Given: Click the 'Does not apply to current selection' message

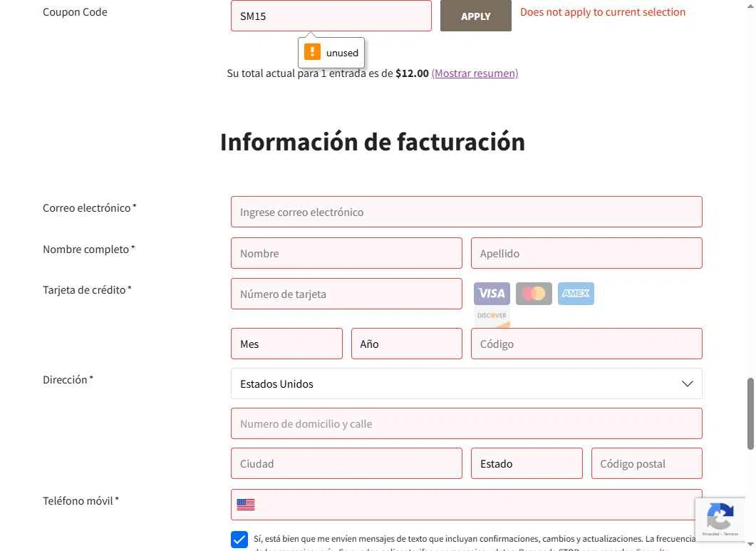Looking at the screenshot, I should click(x=603, y=12).
